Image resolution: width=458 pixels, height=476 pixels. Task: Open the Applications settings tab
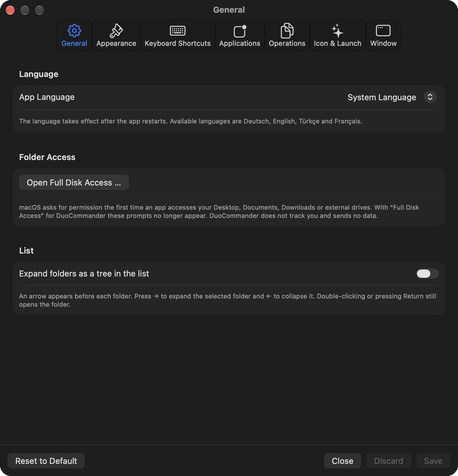(x=239, y=35)
